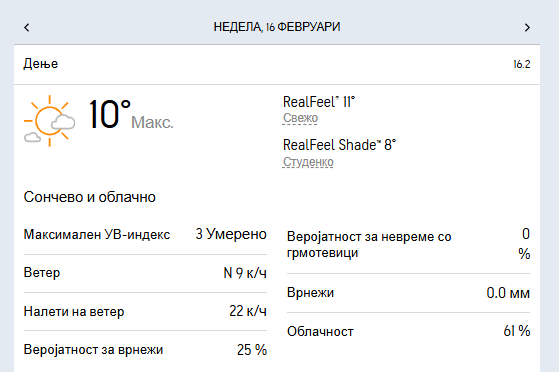Click the Веројатност за врнежи 25 % row
This screenshot has height=372, width=559.
[x=145, y=350]
